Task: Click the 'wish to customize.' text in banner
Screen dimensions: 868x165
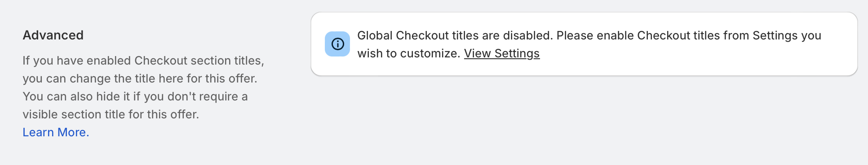Action: (409, 53)
